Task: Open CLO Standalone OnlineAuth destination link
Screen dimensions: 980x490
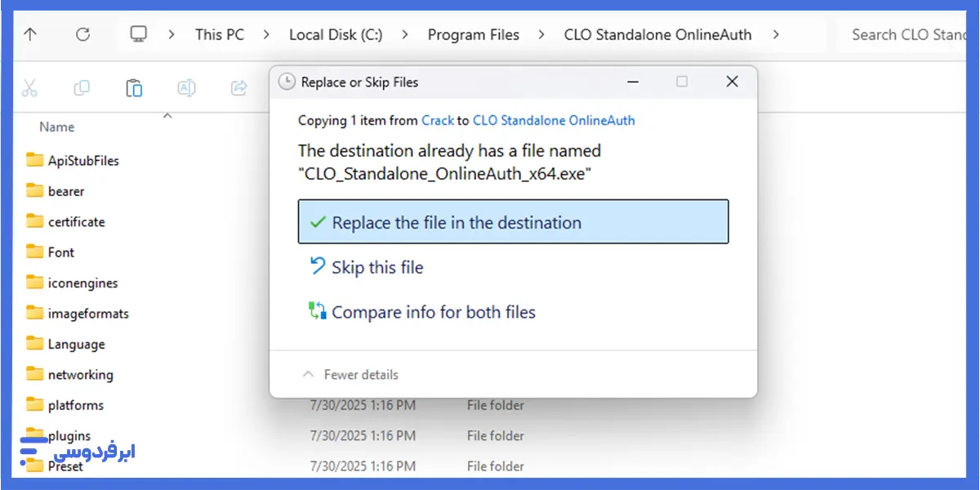Action: [554, 120]
